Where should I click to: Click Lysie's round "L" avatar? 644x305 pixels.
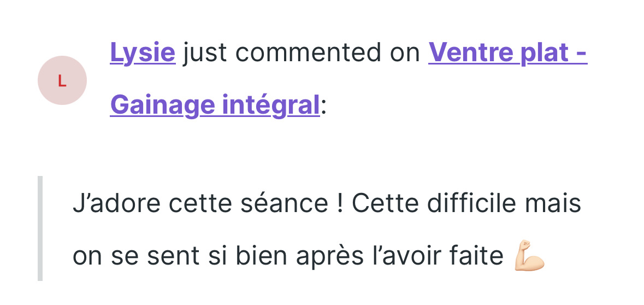(62, 80)
